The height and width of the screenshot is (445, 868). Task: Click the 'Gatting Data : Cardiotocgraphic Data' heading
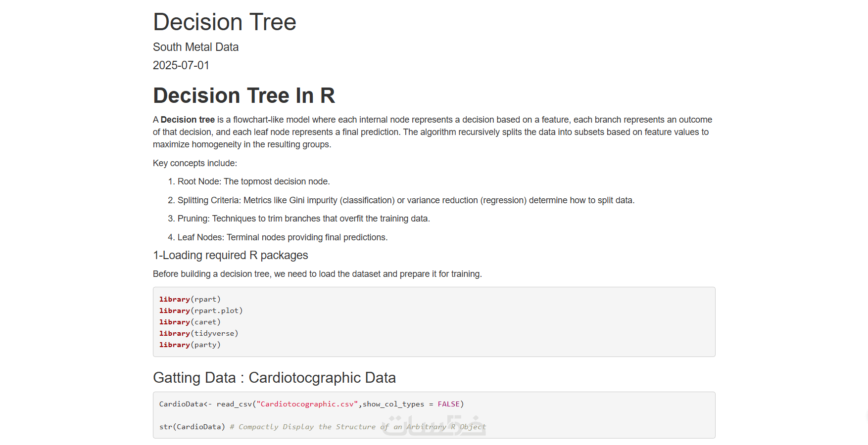(274, 378)
